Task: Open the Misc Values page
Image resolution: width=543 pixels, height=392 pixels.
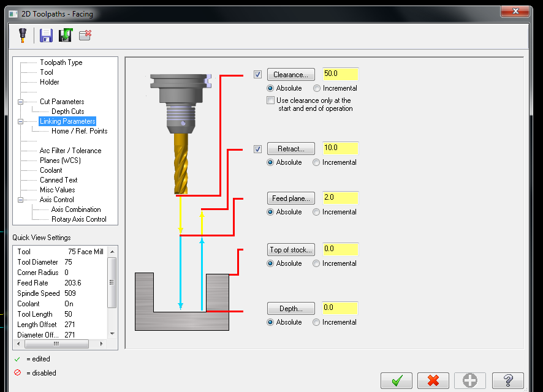Action: tap(57, 190)
